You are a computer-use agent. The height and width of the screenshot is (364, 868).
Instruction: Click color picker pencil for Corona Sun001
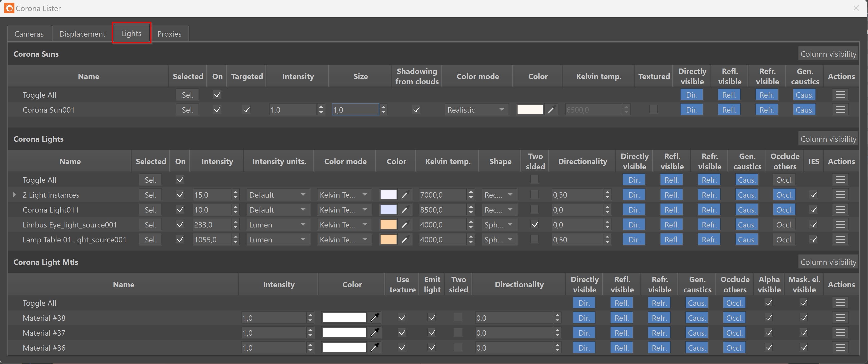(x=551, y=109)
